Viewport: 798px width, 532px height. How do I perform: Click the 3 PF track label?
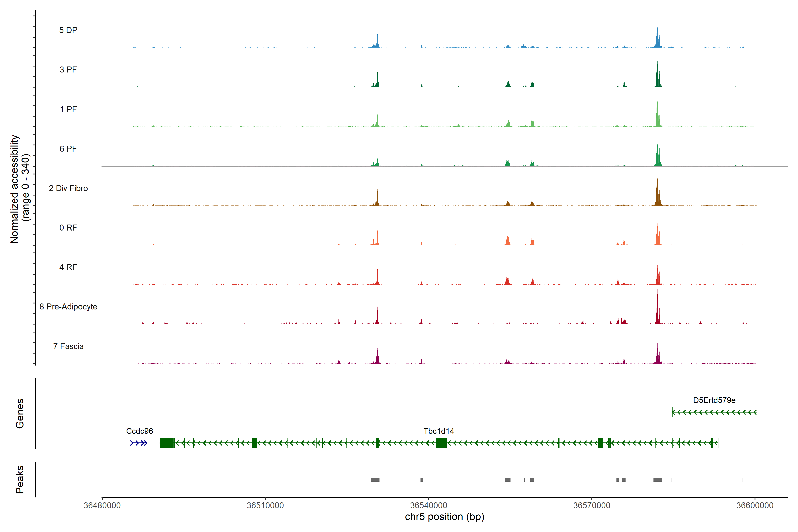pos(68,70)
